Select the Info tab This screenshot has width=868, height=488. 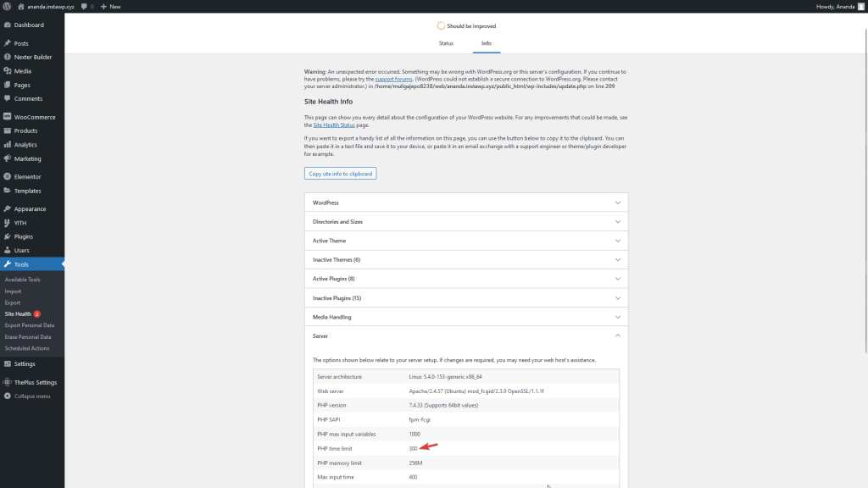486,43
